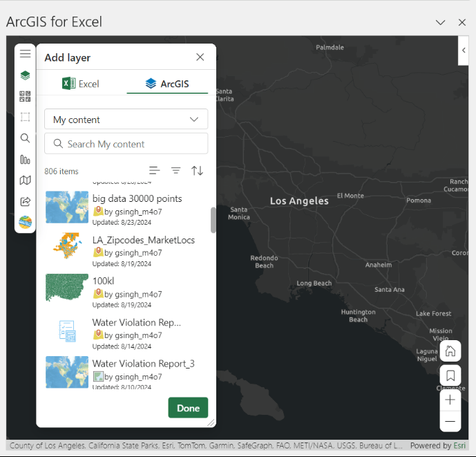
Task: Select the 100kl layer thumbnail
Action: [x=67, y=288]
